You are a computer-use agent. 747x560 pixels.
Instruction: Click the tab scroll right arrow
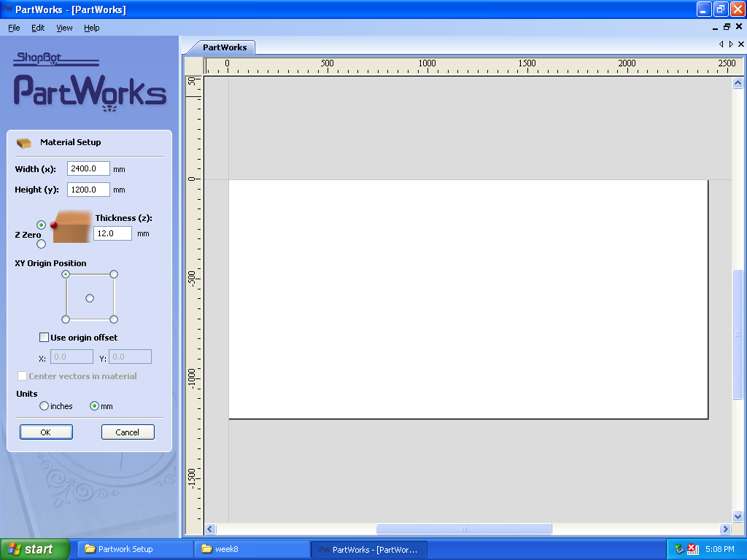point(731,44)
